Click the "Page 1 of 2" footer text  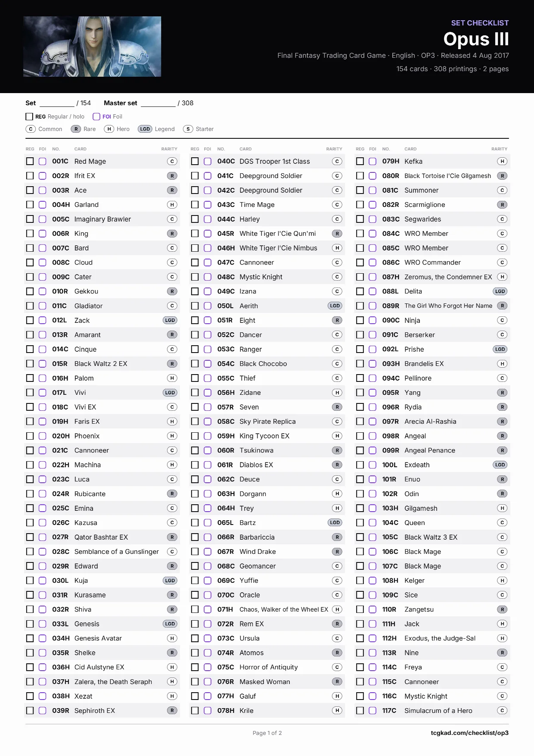267,733
